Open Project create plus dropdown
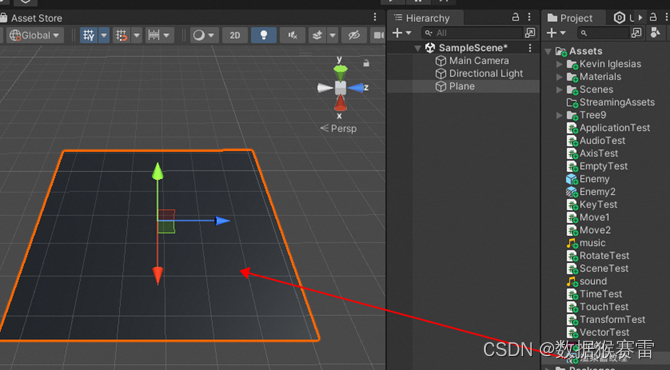Screen dimensions: 670x370 556,33
